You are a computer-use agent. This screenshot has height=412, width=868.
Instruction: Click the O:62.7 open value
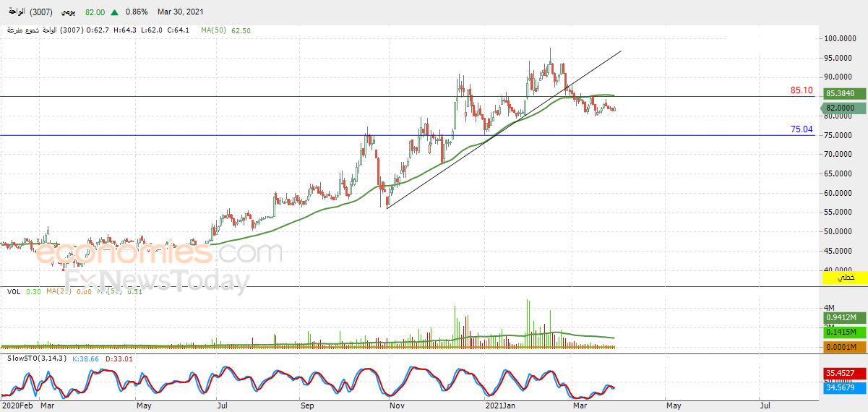tap(97, 30)
